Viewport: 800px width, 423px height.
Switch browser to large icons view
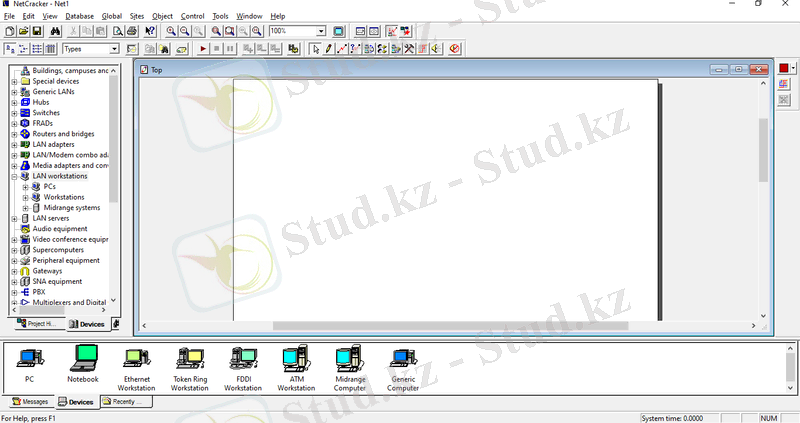[10, 49]
